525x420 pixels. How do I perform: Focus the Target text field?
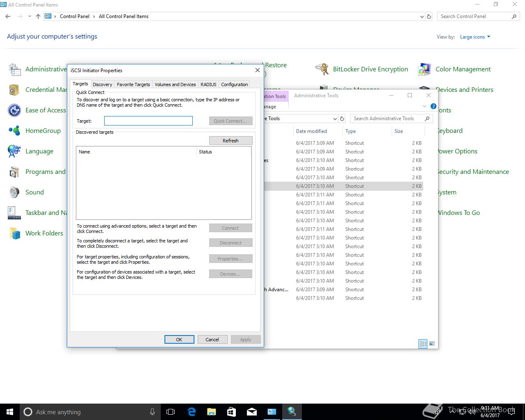[148, 121]
